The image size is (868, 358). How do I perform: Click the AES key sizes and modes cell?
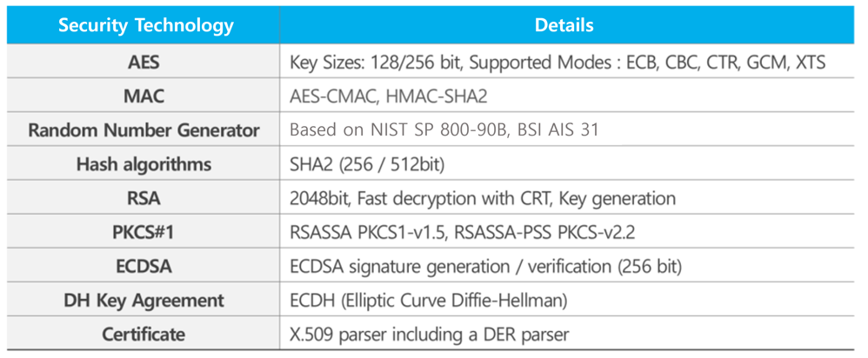click(x=557, y=63)
